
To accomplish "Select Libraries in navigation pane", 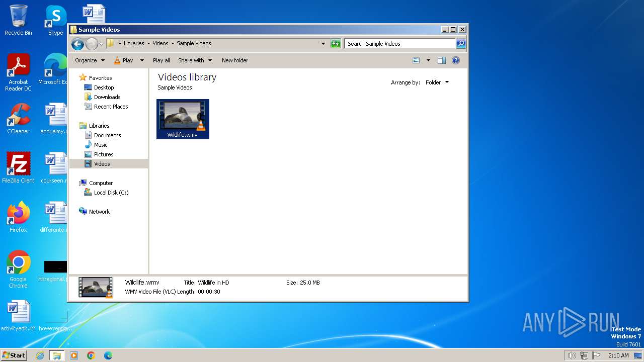I will pos(99,126).
